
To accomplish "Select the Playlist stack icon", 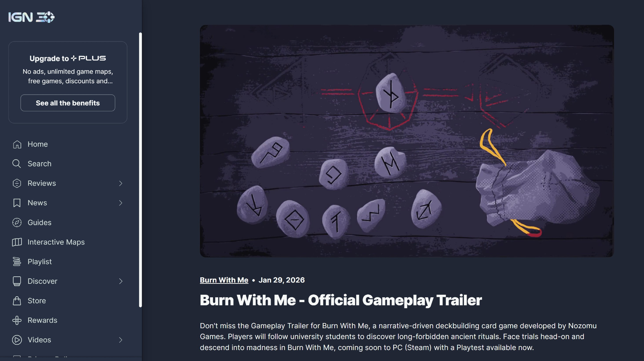I will click(x=17, y=262).
